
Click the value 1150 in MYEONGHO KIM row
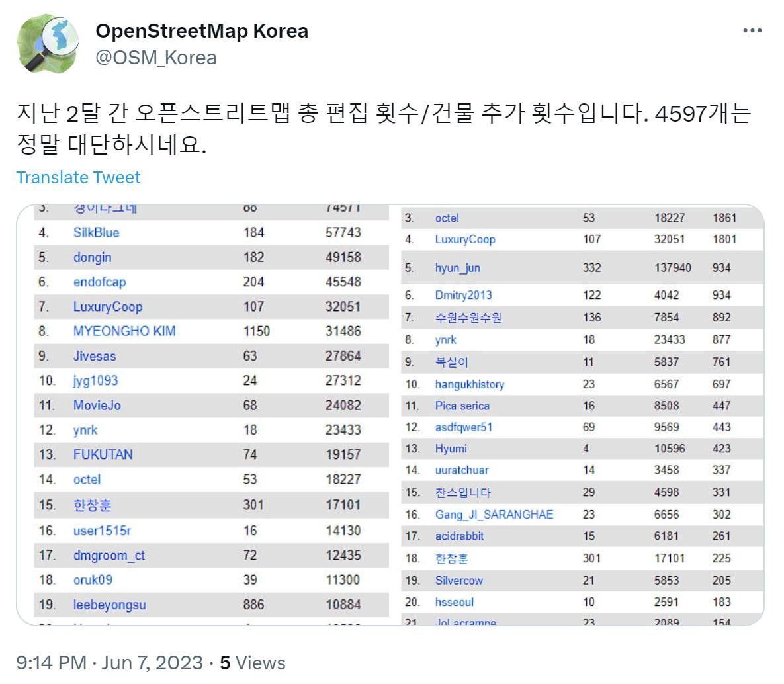click(257, 331)
